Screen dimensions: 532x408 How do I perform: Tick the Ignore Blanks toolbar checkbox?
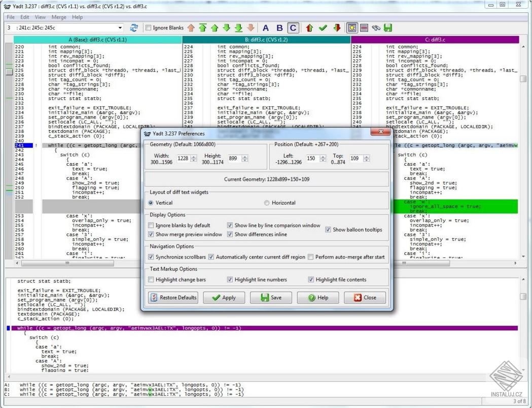(148, 28)
